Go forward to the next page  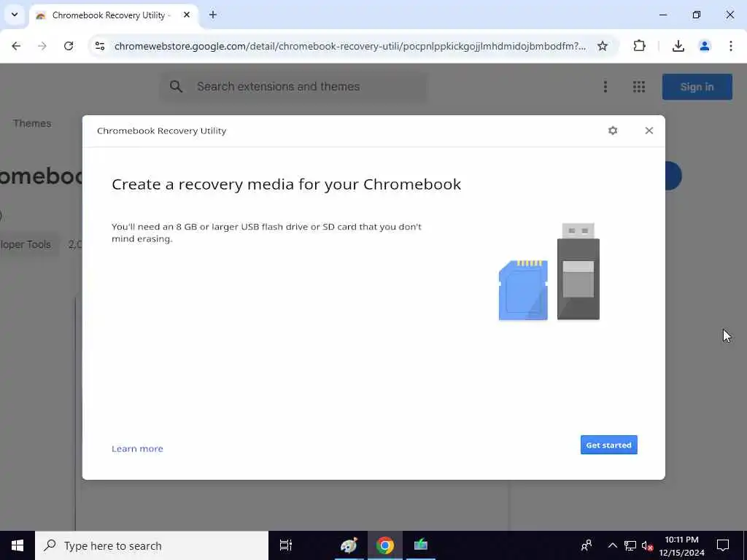click(42, 46)
